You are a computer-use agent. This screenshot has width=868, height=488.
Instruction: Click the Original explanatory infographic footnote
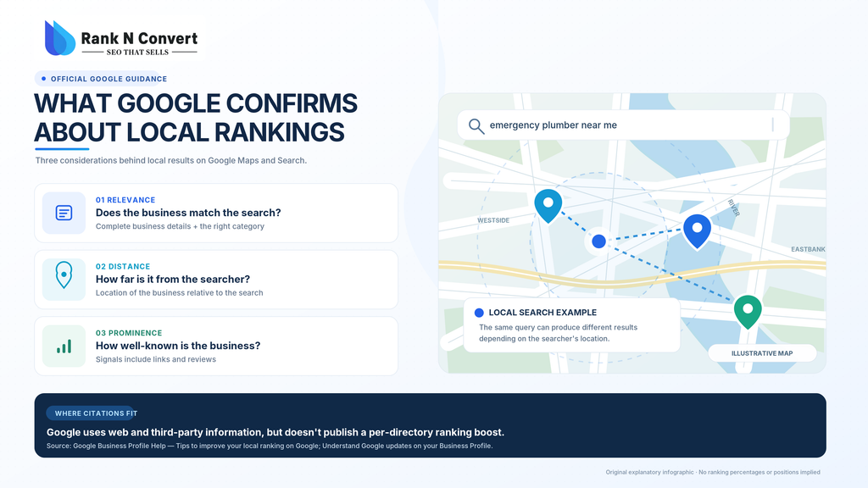pos(713,472)
